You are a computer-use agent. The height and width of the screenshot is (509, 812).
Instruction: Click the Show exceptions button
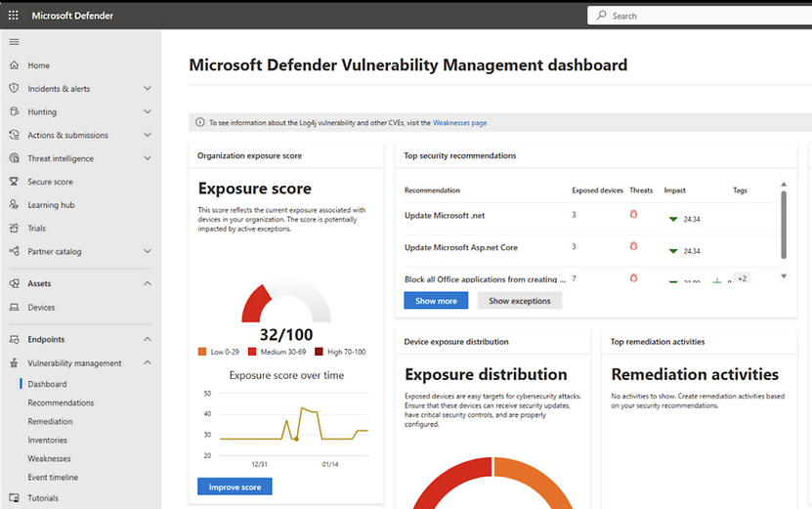(x=520, y=300)
